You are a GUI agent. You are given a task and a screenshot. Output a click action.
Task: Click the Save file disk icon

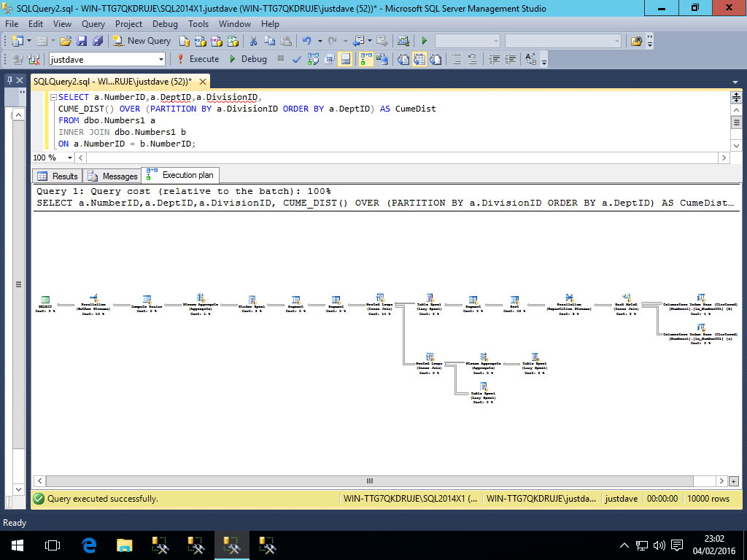pos(81,41)
